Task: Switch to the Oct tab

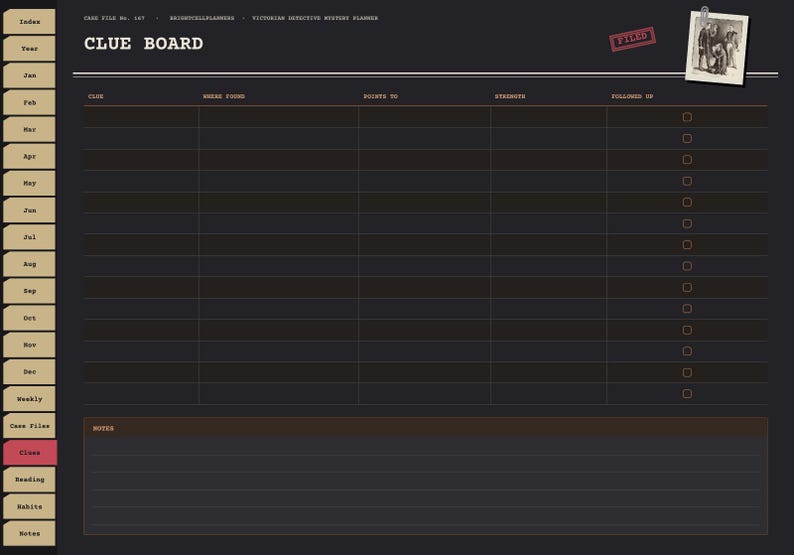Action: pos(29,318)
